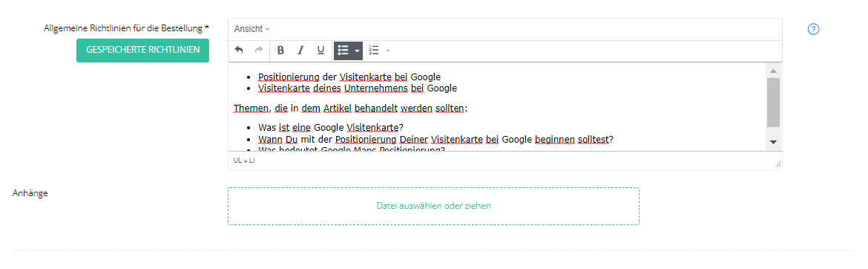This screenshot has height=269, width=868.
Task: Click the editor scrollbar down arrow
Action: coord(773,143)
